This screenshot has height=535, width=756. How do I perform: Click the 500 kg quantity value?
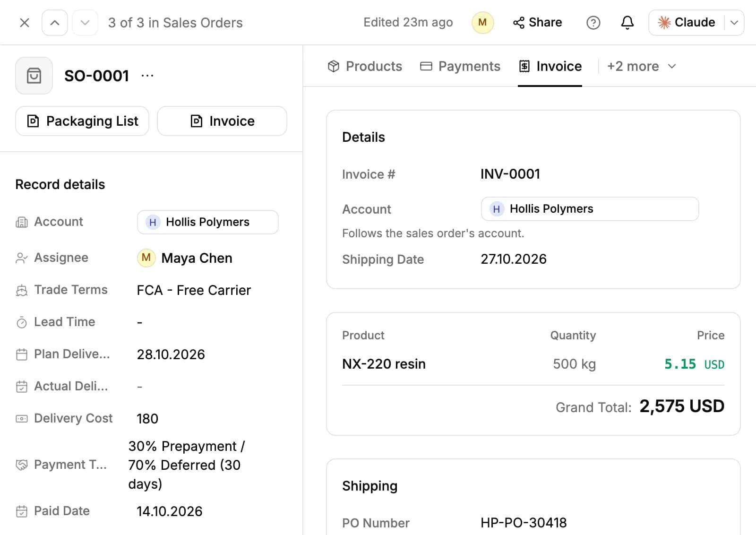pos(574,364)
